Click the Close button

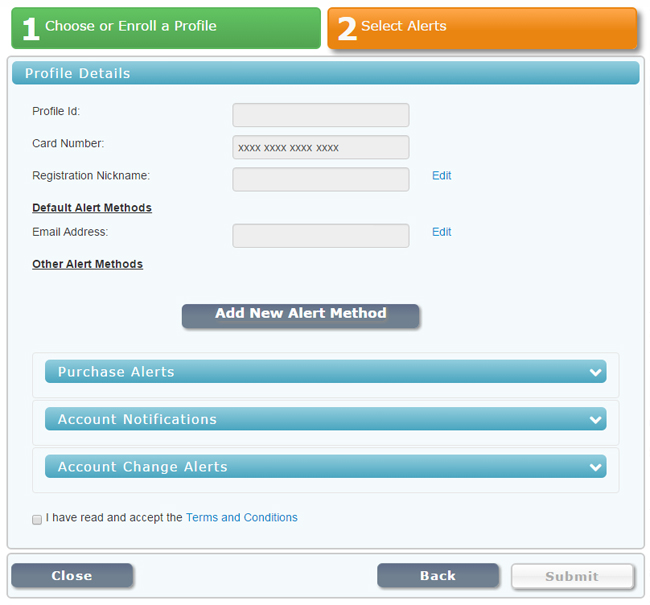(72, 575)
